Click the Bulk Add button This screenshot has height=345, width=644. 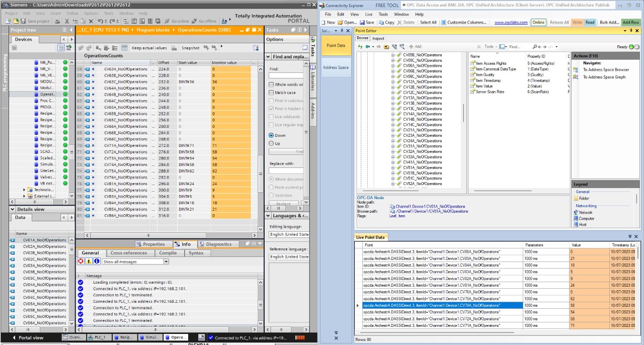(x=609, y=23)
